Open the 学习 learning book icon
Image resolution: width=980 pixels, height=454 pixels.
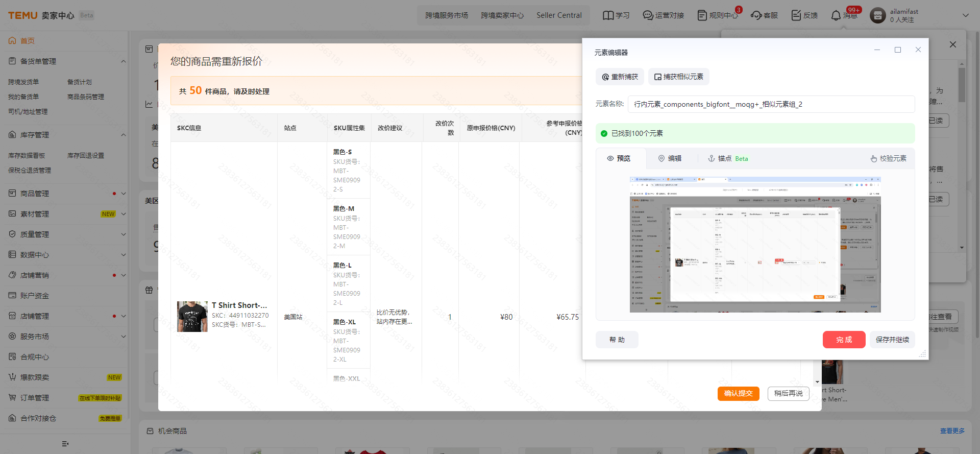(608, 16)
